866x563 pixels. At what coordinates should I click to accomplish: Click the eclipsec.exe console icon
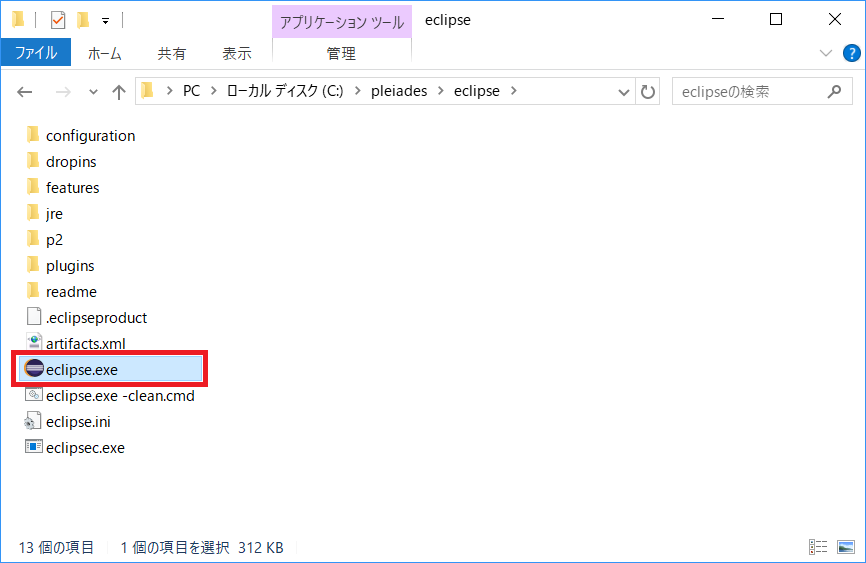pyautogui.click(x=34, y=446)
